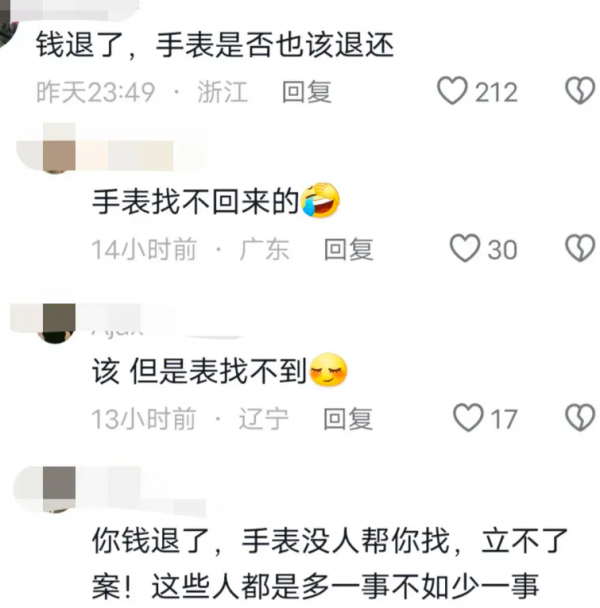Open the comment beginning 你钱退了，手表没人帮你找

pyautogui.click(x=329, y=564)
